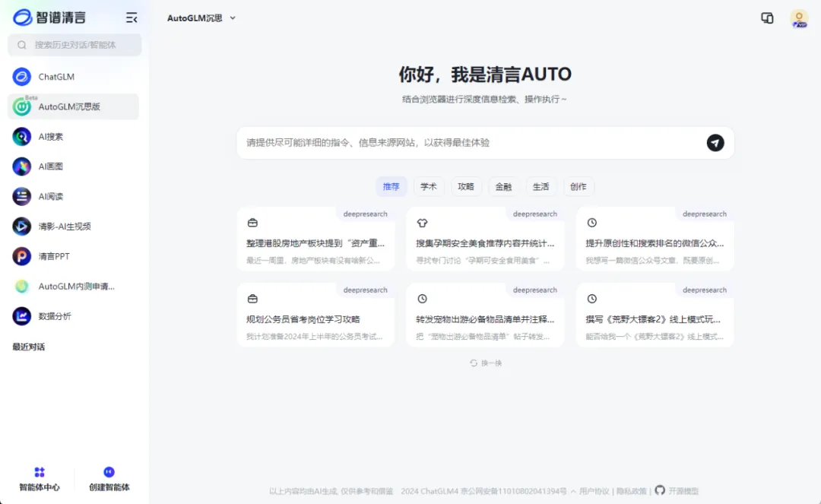Click the clock icon on 撰写《荒野大镖客2》 card
The width and height of the screenshot is (821, 504).
pyautogui.click(x=591, y=299)
